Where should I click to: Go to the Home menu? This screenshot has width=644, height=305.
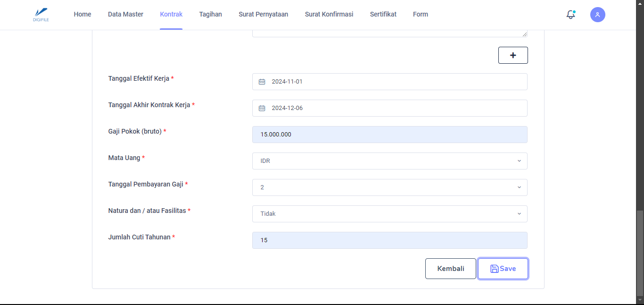pyautogui.click(x=83, y=14)
